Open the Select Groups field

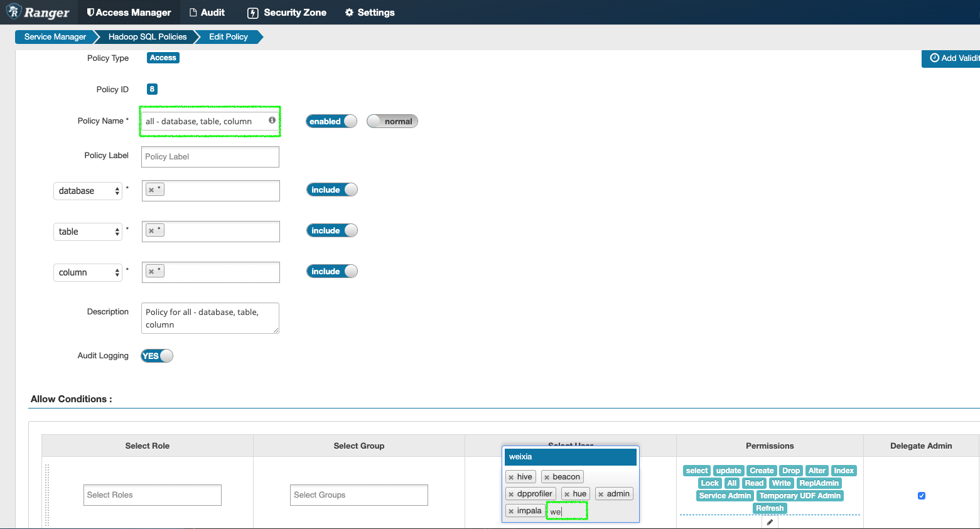pyautogui.click(x=359, y=495)
